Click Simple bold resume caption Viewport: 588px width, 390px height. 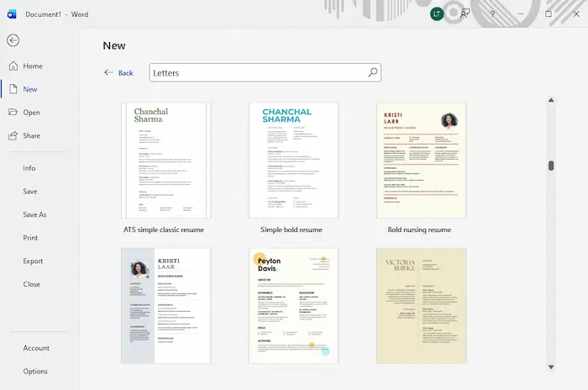click(291, 229)
